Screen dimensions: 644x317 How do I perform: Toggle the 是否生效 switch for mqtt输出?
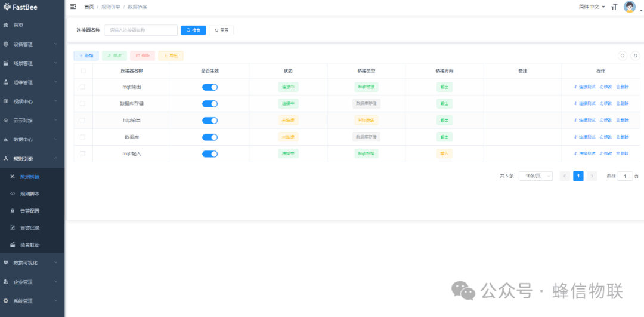[x=210, y=87]
